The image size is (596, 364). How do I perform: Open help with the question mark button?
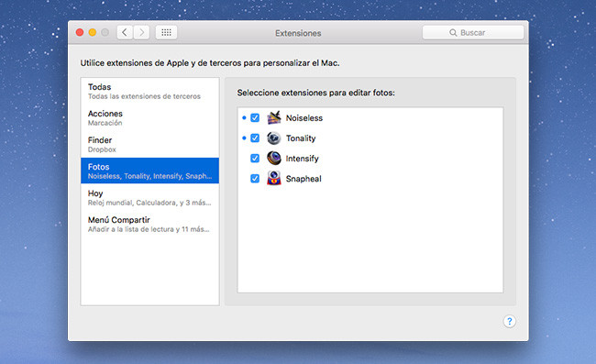[509, 322]
